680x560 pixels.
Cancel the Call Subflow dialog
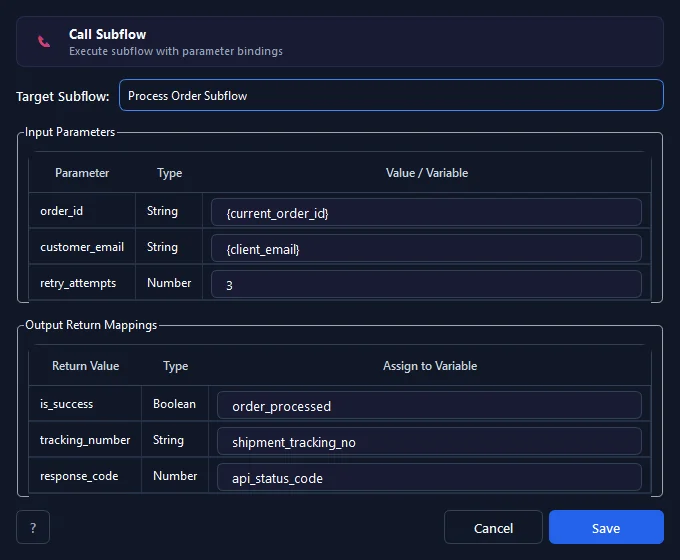click(x=493, y=527)
